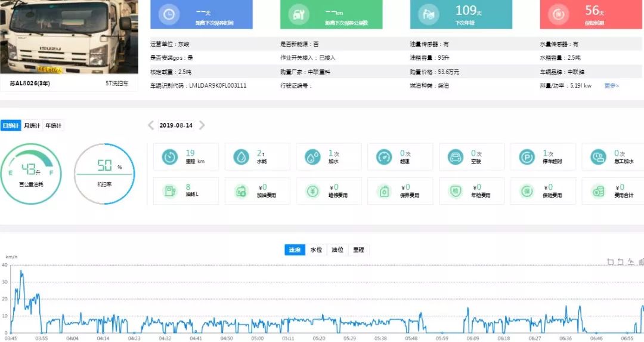This screenshot has width=644, height=342.
Task: Click the coins 费用合计 icon
Action: coord(599,191)
